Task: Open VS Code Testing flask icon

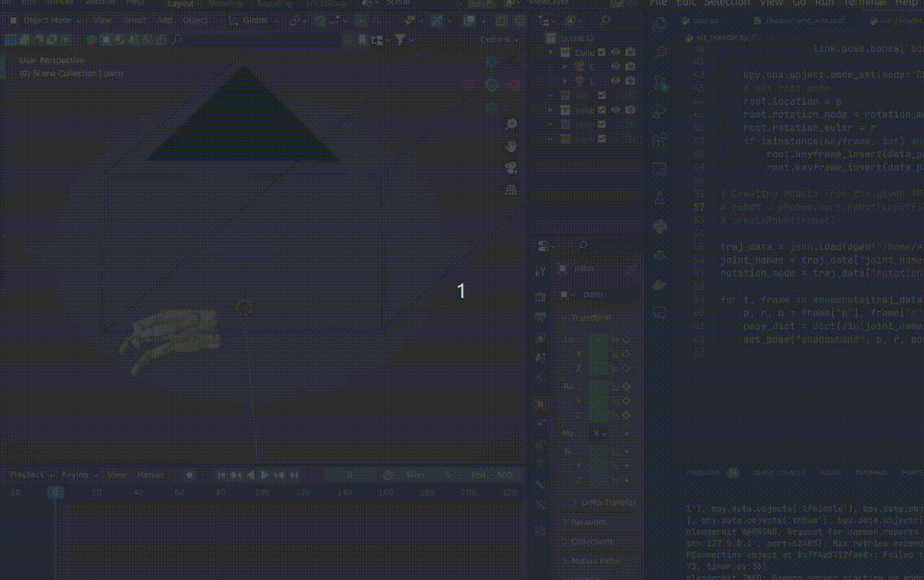Action: [659, 198]
